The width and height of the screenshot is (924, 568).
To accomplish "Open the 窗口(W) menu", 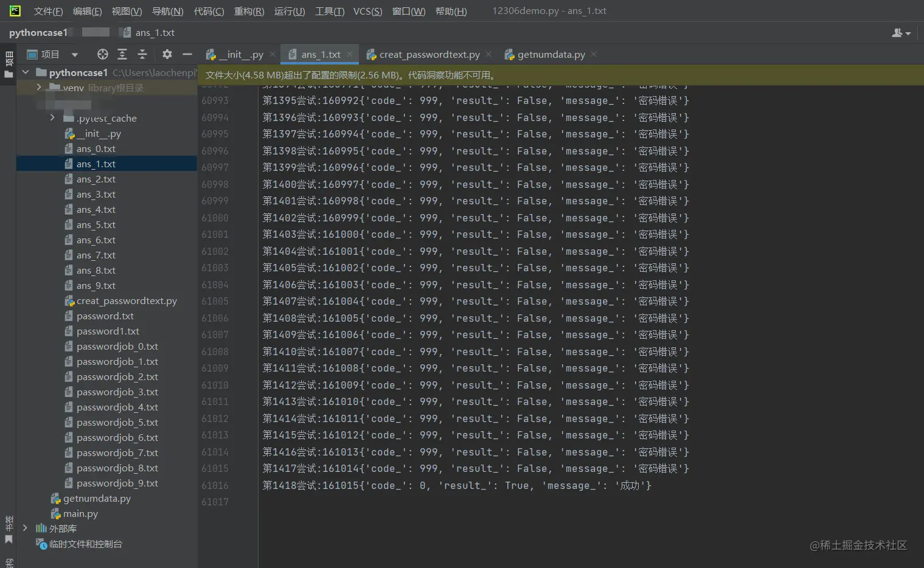I will pyautogui.click(x=408, y=11).
